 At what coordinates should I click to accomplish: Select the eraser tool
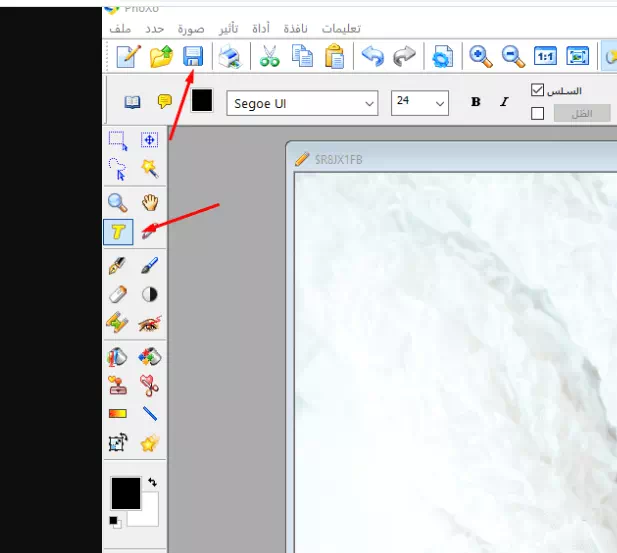tap(118, 294)
